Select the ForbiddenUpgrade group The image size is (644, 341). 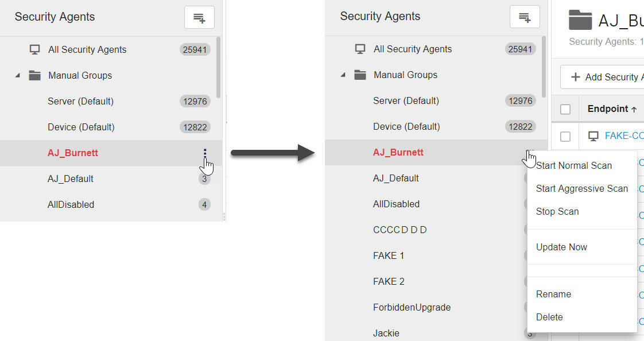coord(412,307)
